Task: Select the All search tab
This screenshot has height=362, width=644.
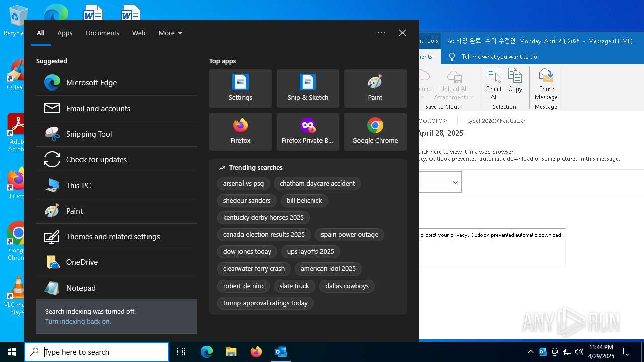Action: click(41, 33)
